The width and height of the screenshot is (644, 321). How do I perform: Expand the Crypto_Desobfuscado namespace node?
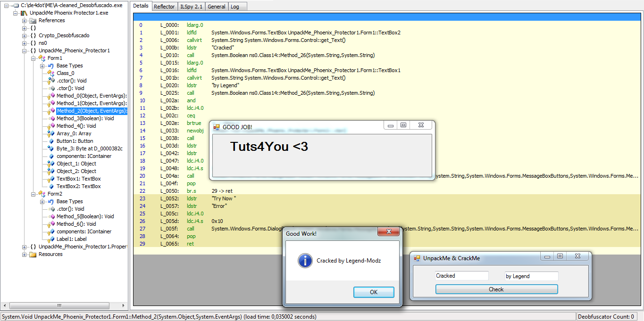pos(25,35)
